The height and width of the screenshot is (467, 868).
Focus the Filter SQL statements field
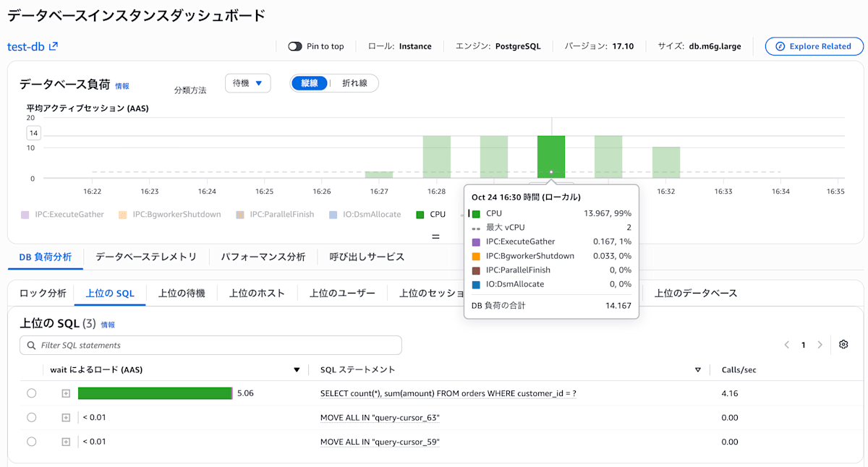[x=210, y=345]
